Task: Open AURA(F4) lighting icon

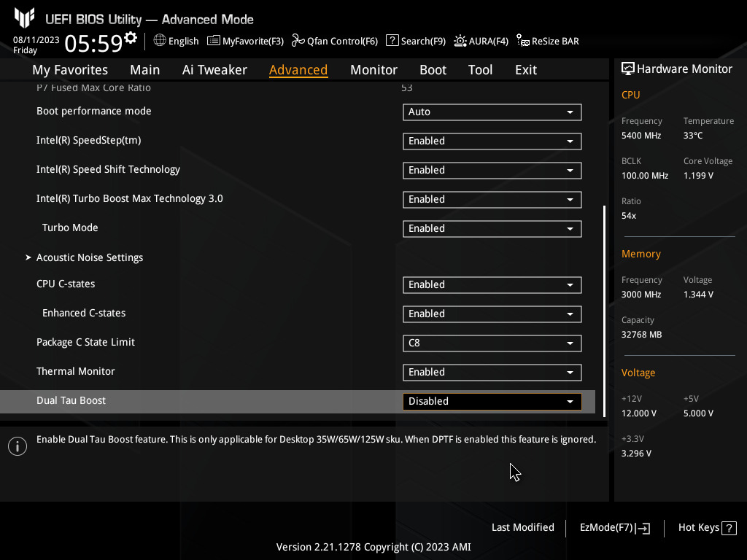Action: click(460, 41)
